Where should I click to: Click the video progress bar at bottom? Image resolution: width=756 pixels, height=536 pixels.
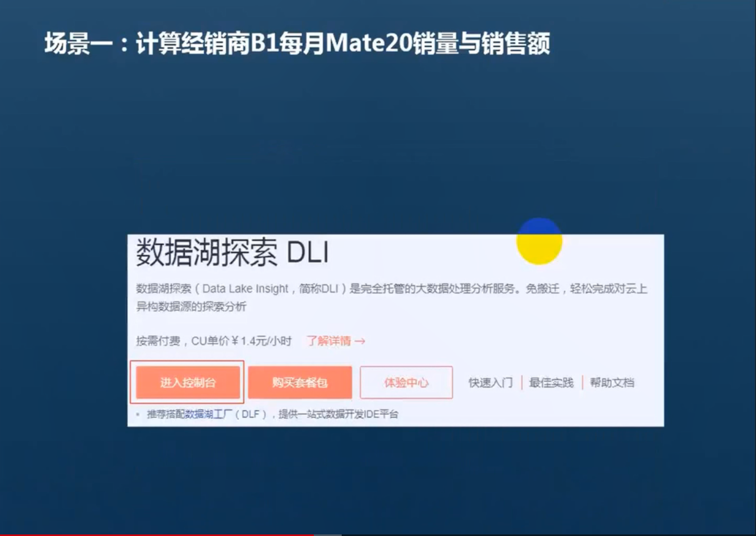pyautogui.click(x=378, y=534)
